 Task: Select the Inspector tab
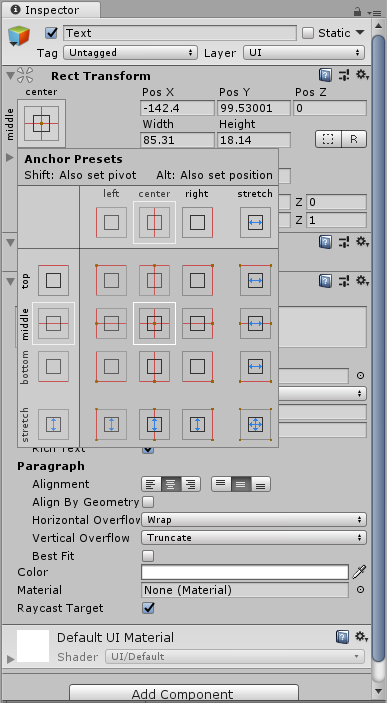(50, 10)
